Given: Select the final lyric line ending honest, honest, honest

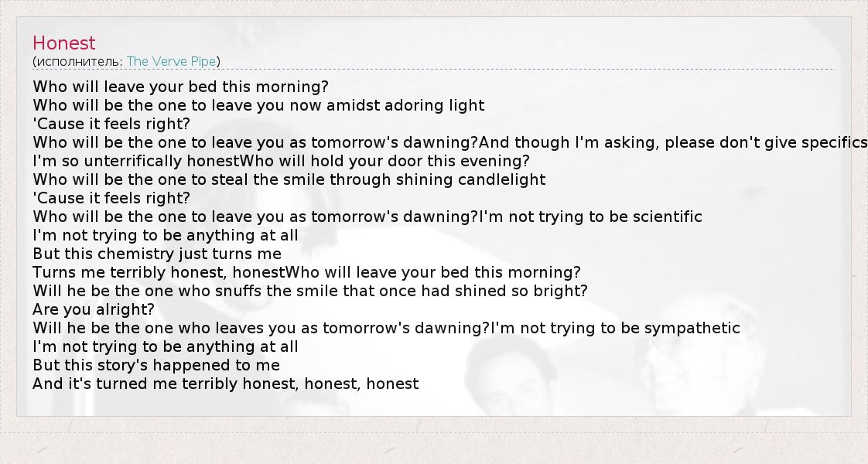Looking at the screenshot, I should [x=225, y=384].
